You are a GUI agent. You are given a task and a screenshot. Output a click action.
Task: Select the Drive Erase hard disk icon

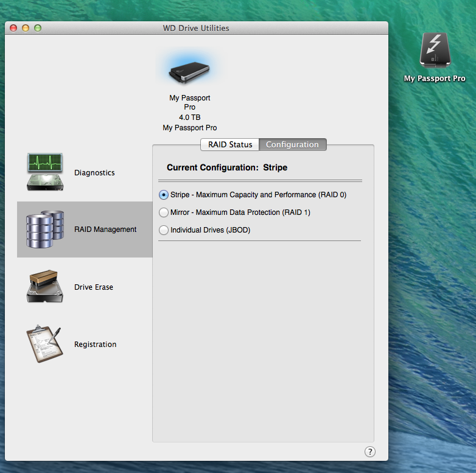[44, 287]
